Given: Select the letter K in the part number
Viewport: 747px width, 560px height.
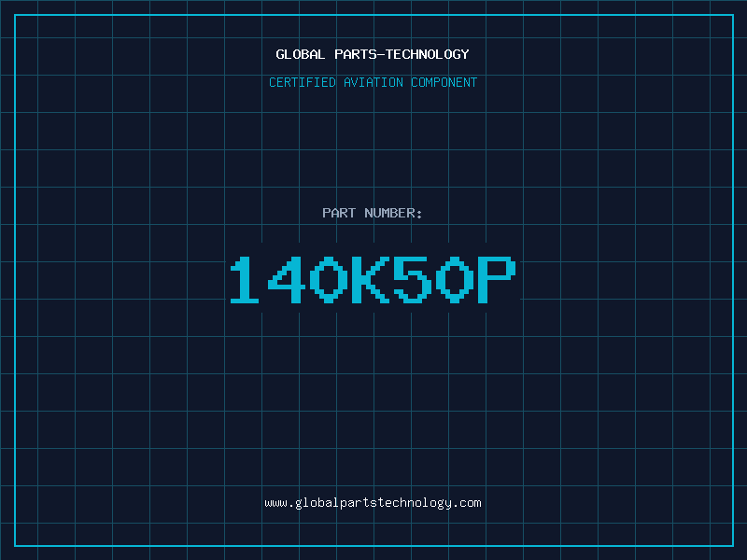Looking at the screenshot, I should tap(371, 279).
